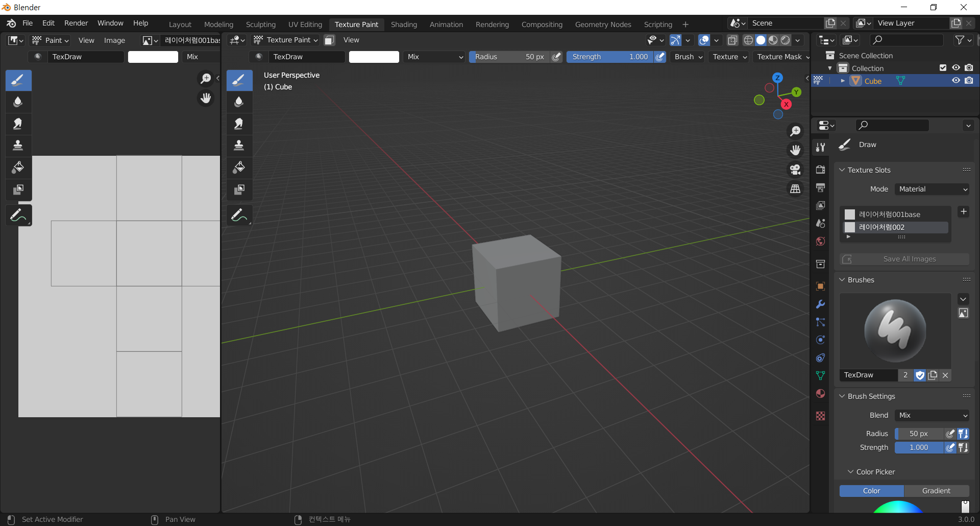Select the Smear tool in the image editor toolbar
Image resolution: width=980 pixels, height=526 pixels.
click(x=18, y=124)
